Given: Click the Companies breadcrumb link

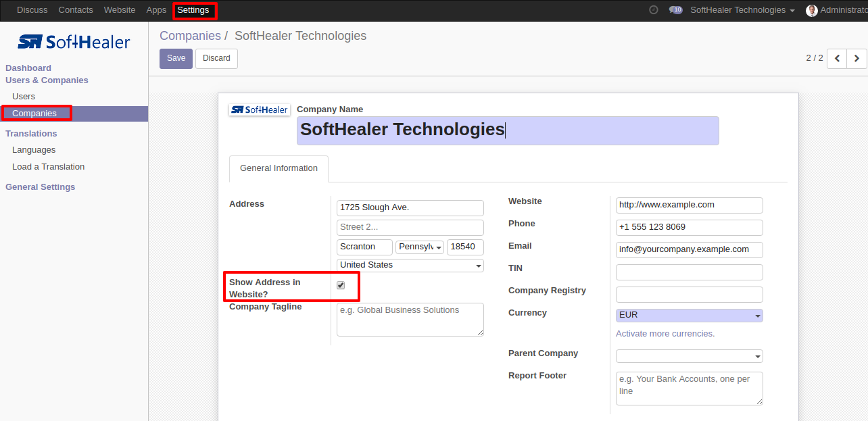Looking at the screenshot, I should coord(190,36).
